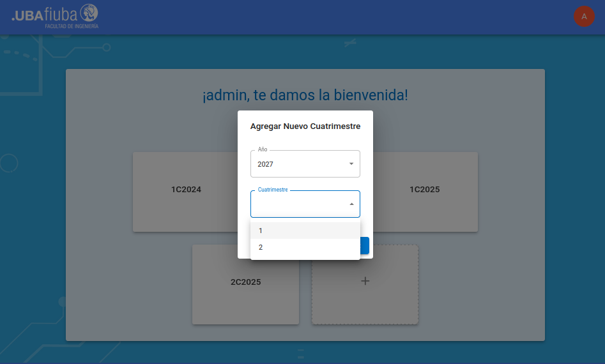Select the 2C2025 quarter card
Image resolution: width=605 pixels, height=364 pixels.
tap(245, 282)
